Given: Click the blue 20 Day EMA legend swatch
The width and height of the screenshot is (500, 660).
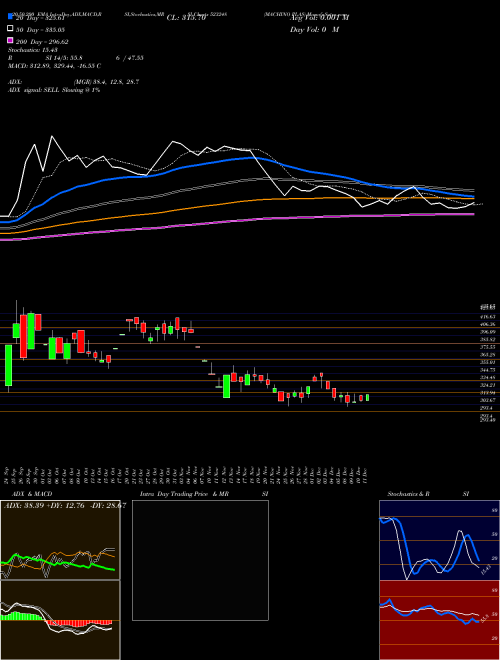Looking at the screenshot, I should pos(10,16).
